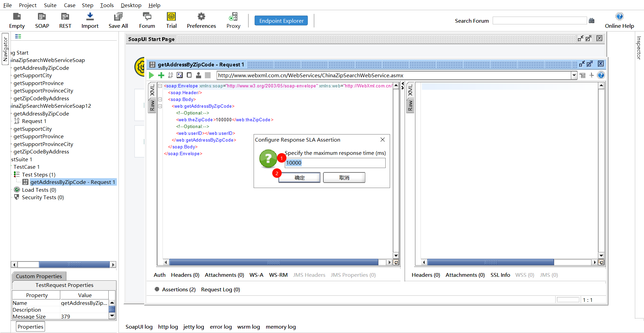Image resolution: width=644 pixels, height=333 pixels.
Task: Click the green list icon atop the Navigator
Action: [18, 36]
